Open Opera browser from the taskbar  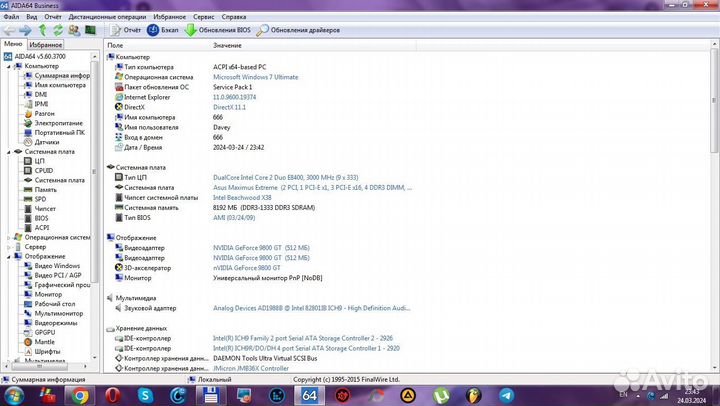(x=112, y=395)
